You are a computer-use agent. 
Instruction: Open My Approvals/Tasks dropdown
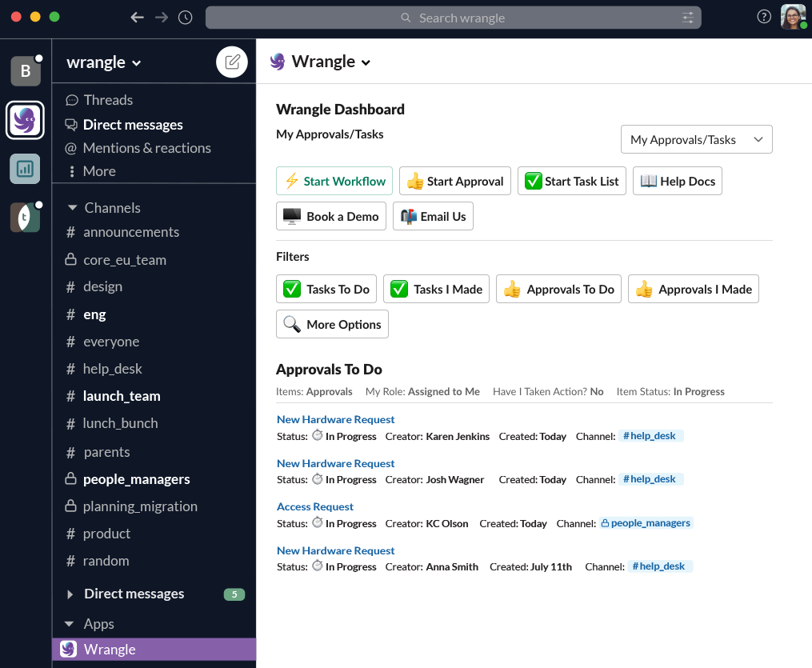(x=697, y=139)
